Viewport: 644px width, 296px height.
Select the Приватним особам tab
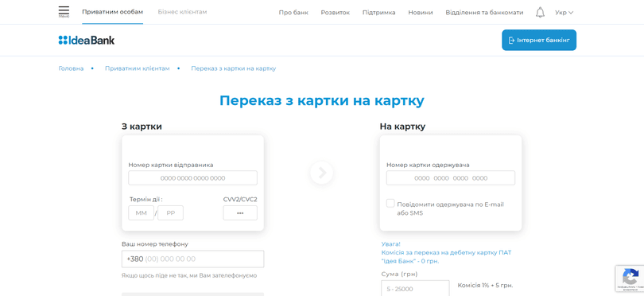[x=113, y=12]
